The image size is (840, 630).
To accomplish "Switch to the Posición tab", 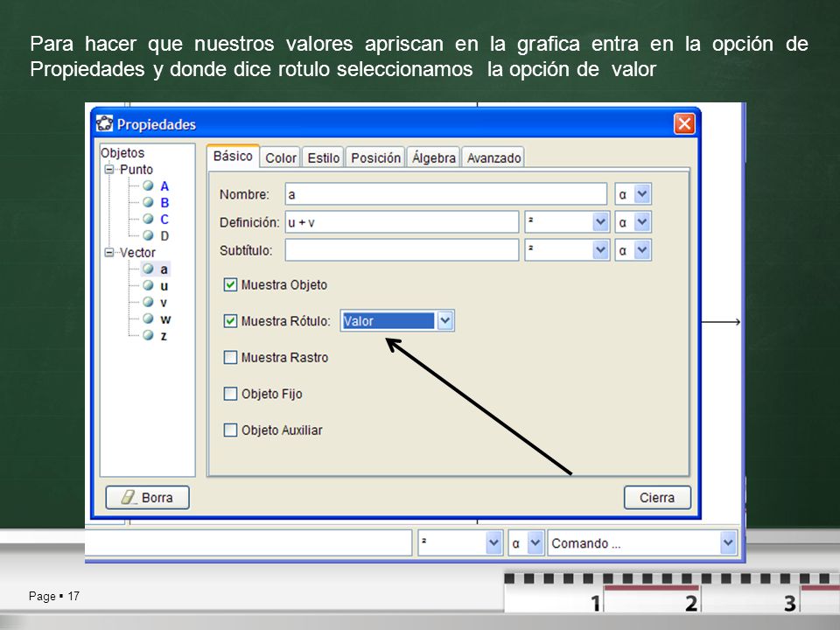I will pos(375,158).
